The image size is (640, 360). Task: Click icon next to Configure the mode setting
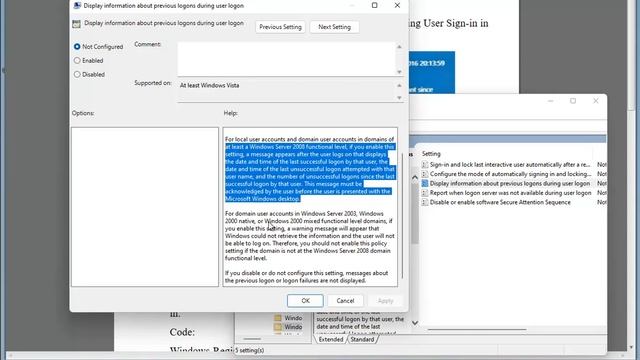pos(425,174)
